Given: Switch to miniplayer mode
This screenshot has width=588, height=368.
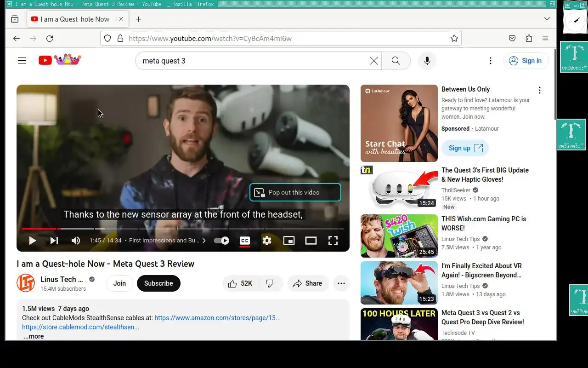Looking at the screenshot, I should pos(289,241).
